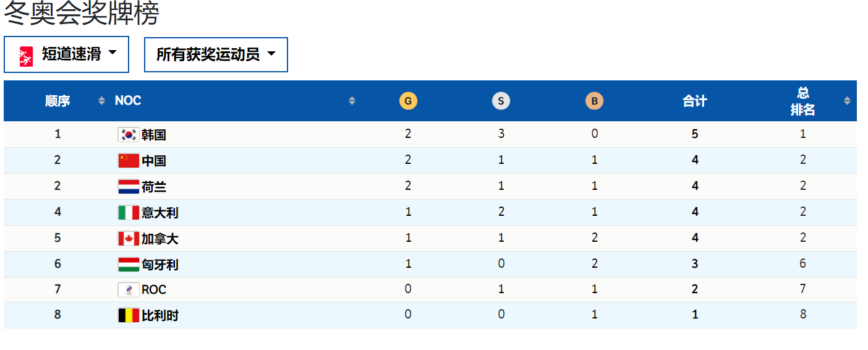868x350 pixels.
Task: Click the bronze medal B icon
Action: [x=594, y=101]
